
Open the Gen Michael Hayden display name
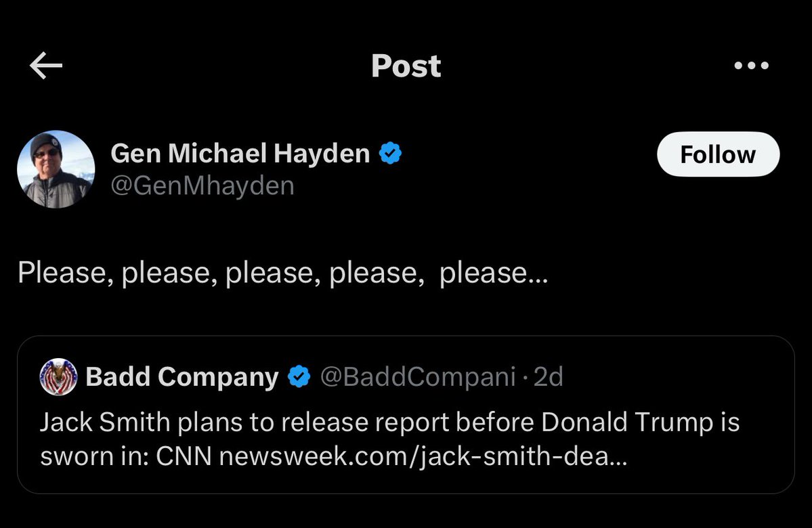tap(240, 154)
